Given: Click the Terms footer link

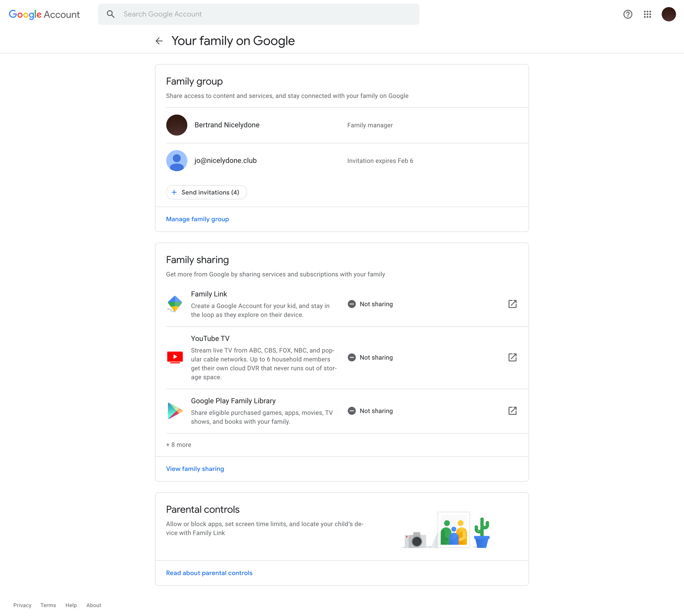Looking at the screenshot, I should [48, 605].
